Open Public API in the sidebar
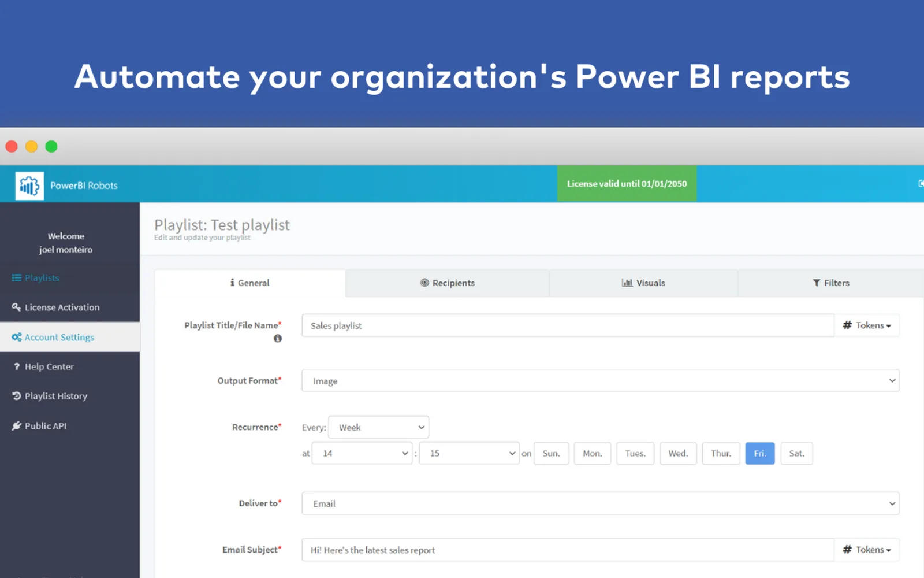Screen dimensions: 924x578 [x=70, y=426]
